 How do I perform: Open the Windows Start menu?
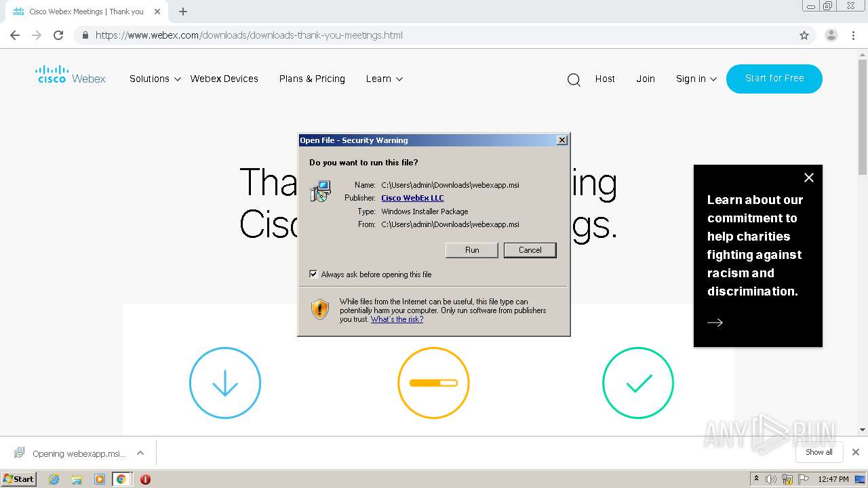tap(18, 479)
